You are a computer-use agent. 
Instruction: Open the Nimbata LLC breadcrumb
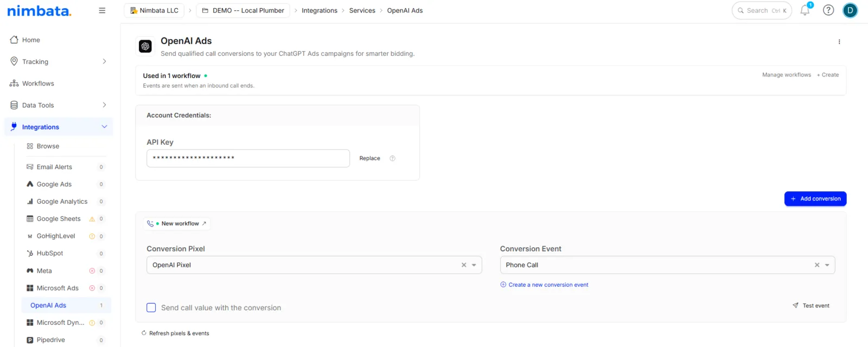(154, 10)
